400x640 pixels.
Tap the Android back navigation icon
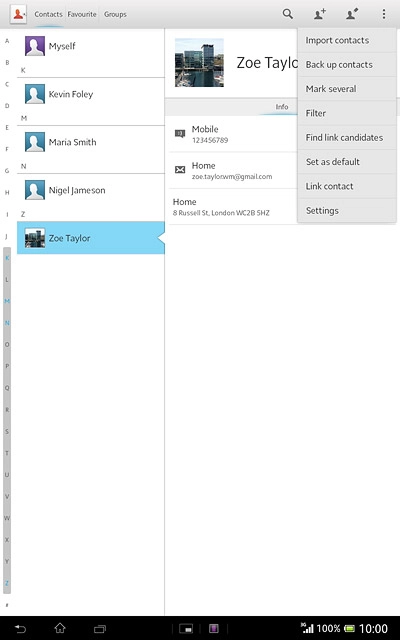(x=20, y=629)
